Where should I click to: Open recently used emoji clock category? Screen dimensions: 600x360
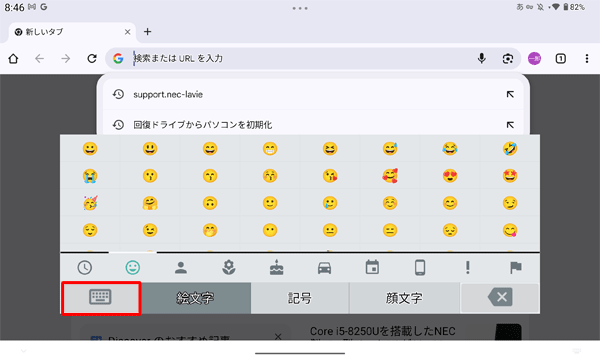click(85, 267)
